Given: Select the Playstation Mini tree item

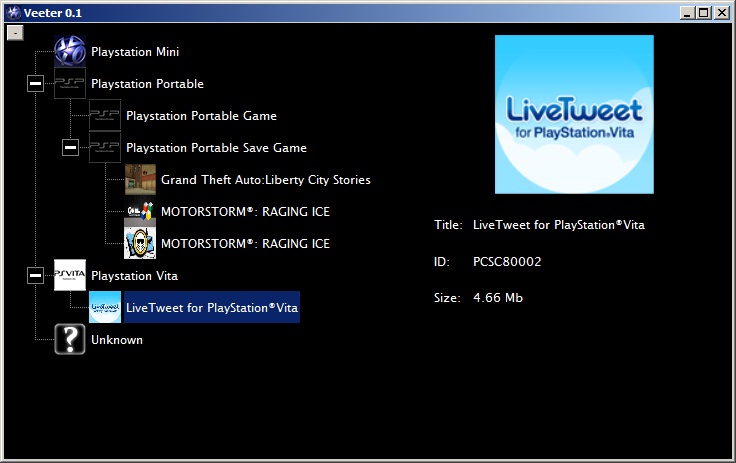Looking at the screenshot, I should [135, 52].
